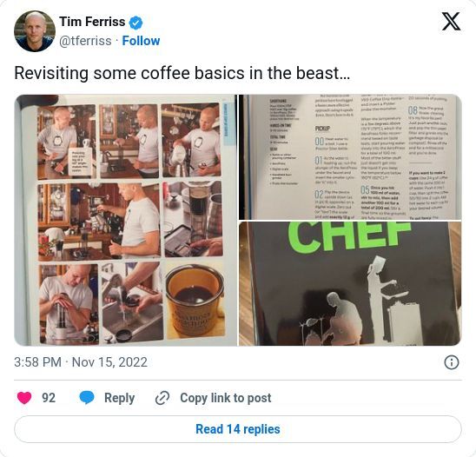Open Tim Ferriss profile avatar

tap(35, 31)
